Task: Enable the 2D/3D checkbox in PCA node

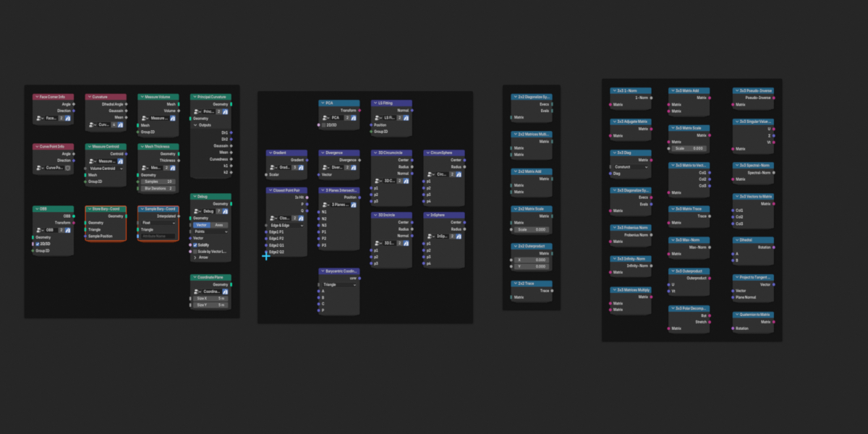Action: click(x=324, y=125)
